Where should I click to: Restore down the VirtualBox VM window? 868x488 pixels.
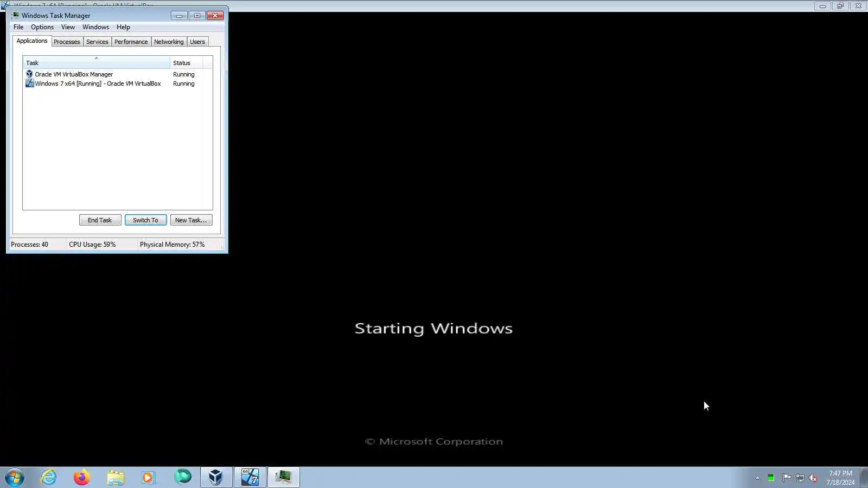840,6
